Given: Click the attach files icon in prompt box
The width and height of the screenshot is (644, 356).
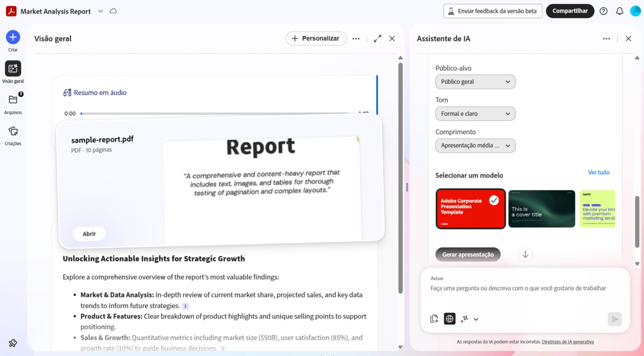Looking at the screenshot, I should click(x=434, y=319).
